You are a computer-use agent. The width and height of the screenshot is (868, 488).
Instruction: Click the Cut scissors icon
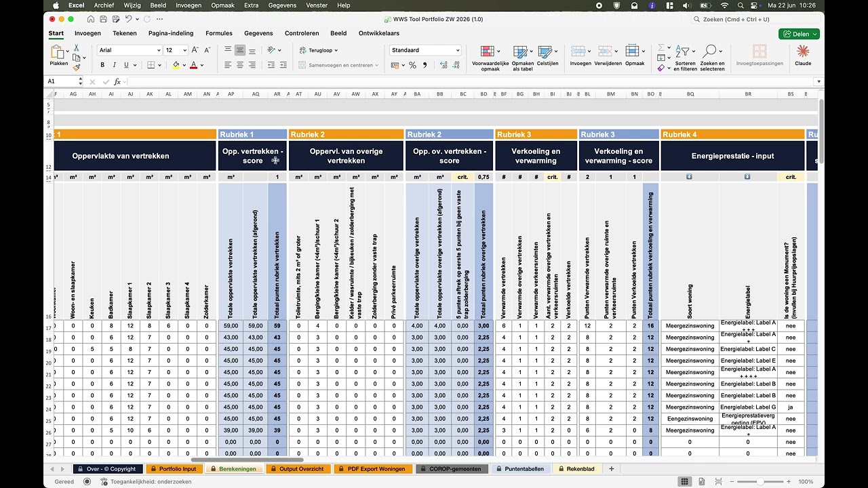(x=77, y=48)
